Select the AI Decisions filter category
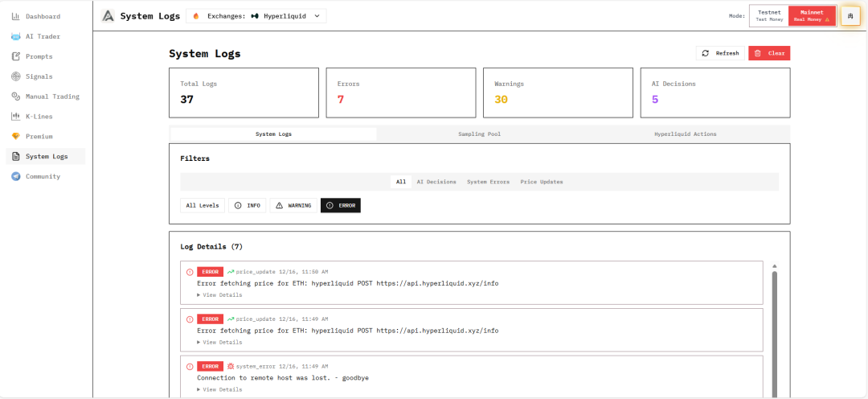This screenshot has width=868, height=399. tap(436, 182)
